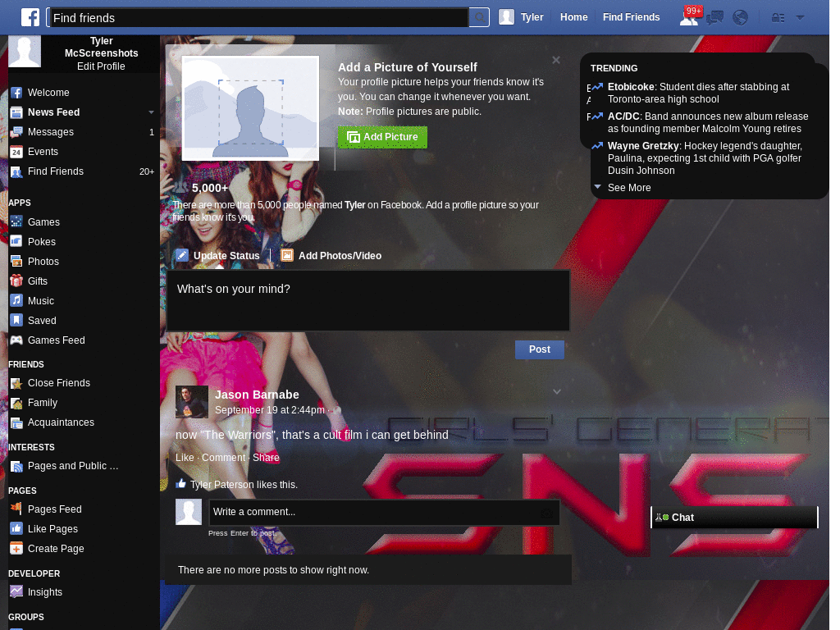This screenshot has width=840, height=630.
Task: Select the Update Status tab
Action: click(218, 256)
